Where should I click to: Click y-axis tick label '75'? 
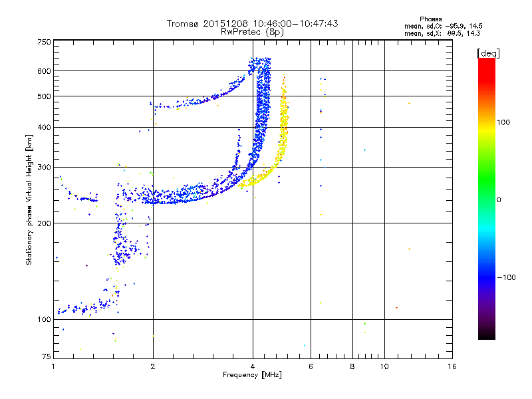(x=47, y=356)
